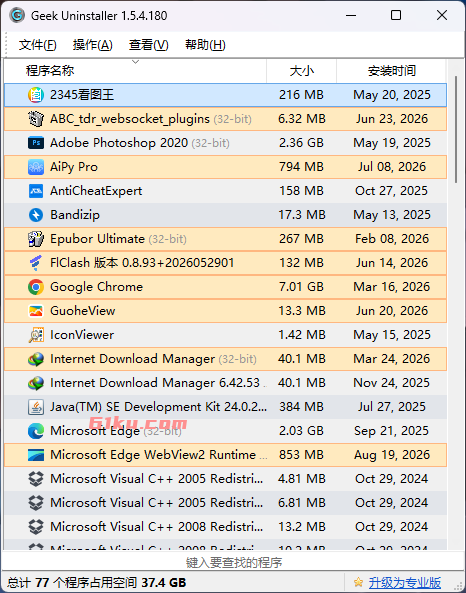
Task: Click the icon of the 6.81 MB Visual C++ 2005 entry
Action: tap(36, 503)
